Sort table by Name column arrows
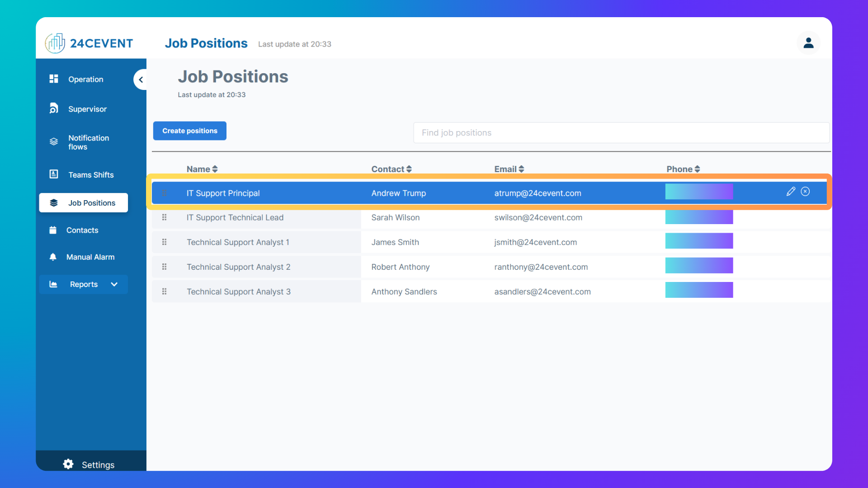The width and height of the screenshot is (868, 488). 215,169
